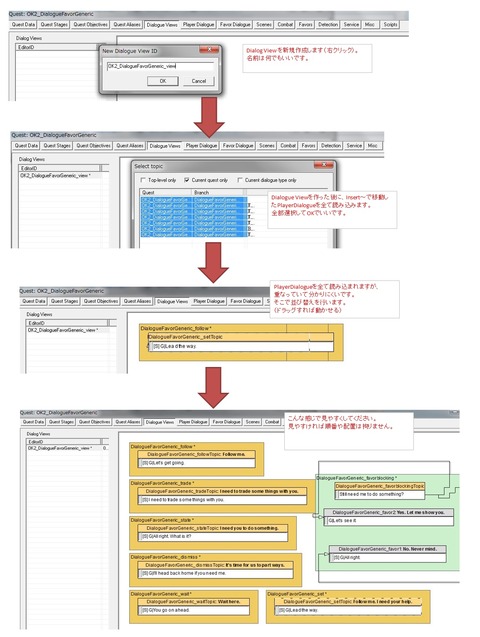The height and width of the screenshot is (637, 480).
Task: Select OK2_DialogueFavorGeneric_view row beside Select topic dialog
Action: point(61,176)
